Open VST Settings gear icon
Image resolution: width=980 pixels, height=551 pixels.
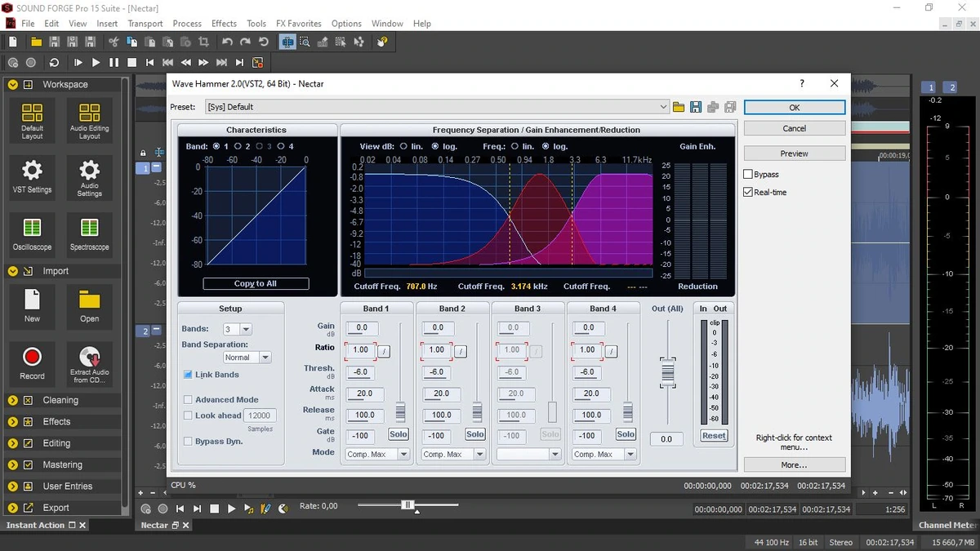click(32, 177)
